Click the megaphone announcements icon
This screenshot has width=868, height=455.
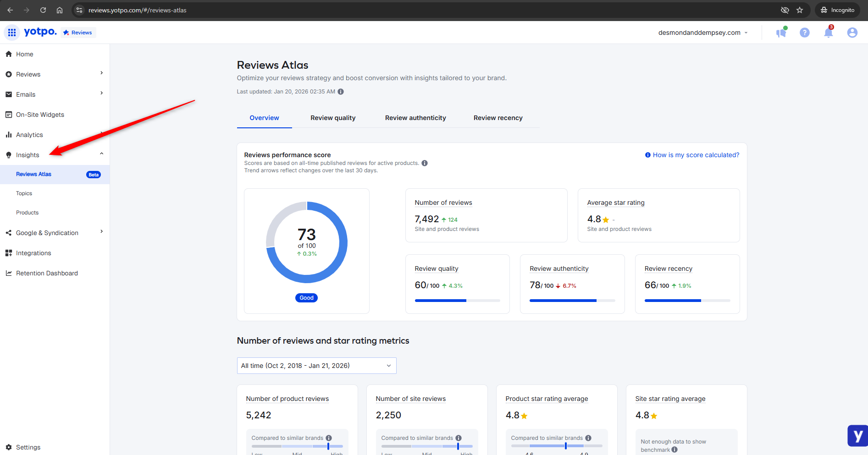coord(781,33)
